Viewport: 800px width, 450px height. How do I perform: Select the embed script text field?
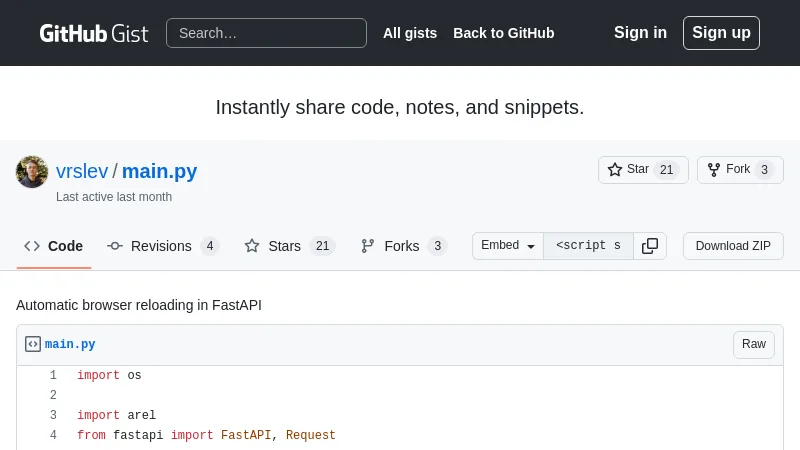click(588, 246)
